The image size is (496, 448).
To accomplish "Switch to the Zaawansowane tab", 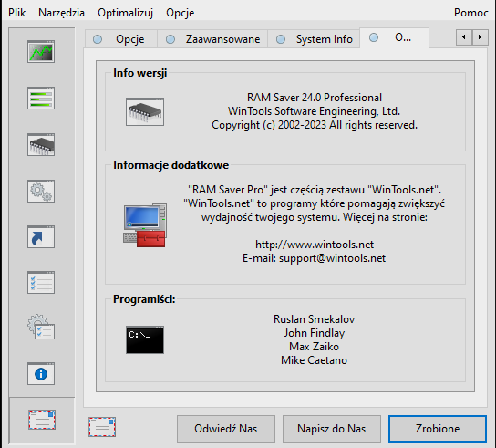I will pyautogui.click(x=212, y=39).
